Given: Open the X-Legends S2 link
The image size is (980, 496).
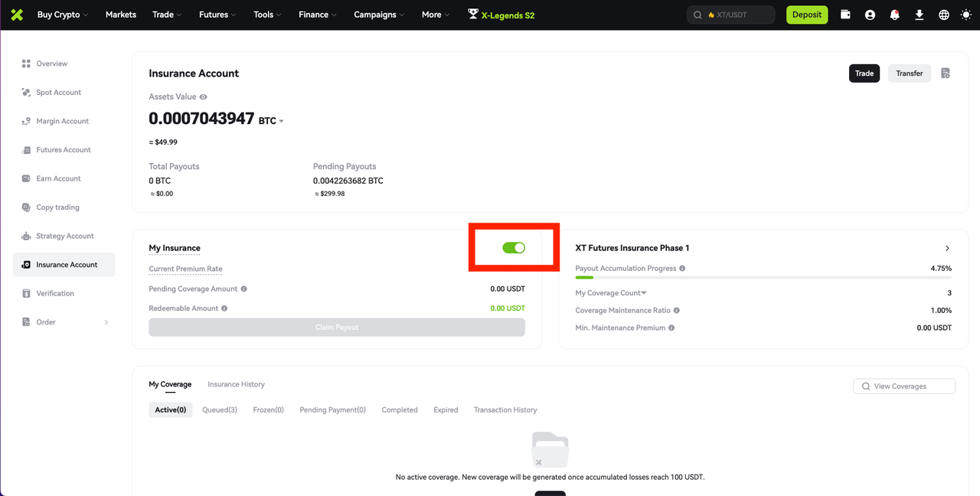Looking at the screenshot, I should coord(508,15).
